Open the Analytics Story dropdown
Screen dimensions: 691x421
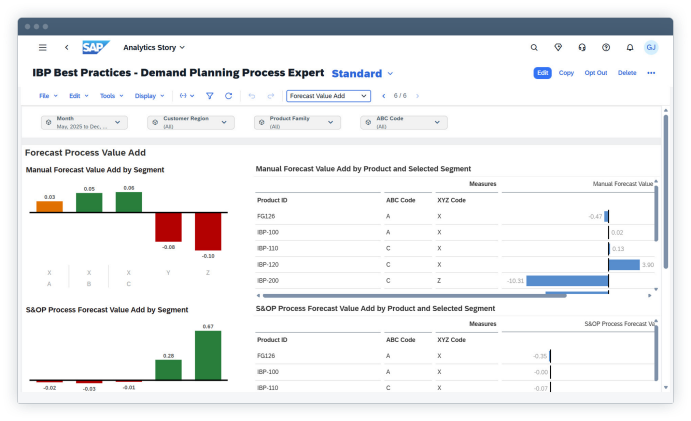(x=154, y=47)
